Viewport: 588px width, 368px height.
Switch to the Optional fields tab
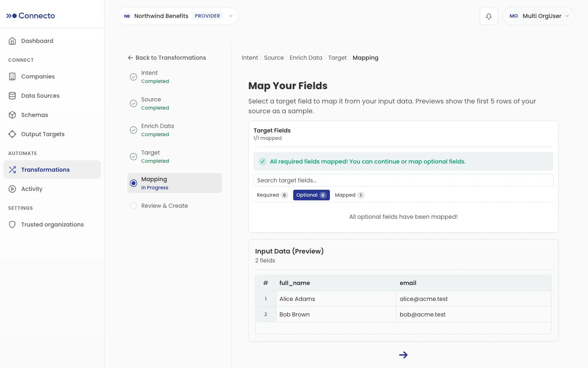click(311, 195)
